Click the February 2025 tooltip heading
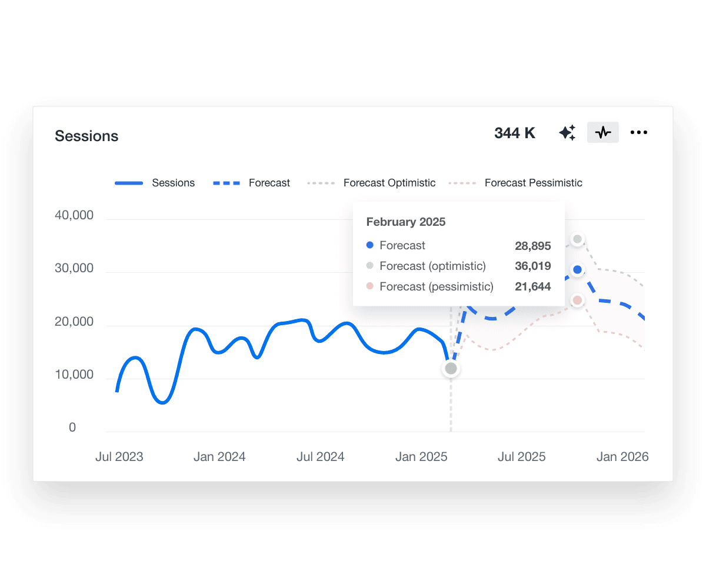This screenshot has width=706, height=588. pos(406,222)
